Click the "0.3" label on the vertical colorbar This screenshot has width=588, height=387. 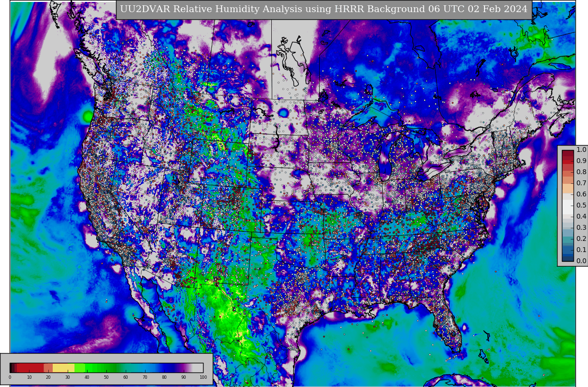[x=581, y=227]
